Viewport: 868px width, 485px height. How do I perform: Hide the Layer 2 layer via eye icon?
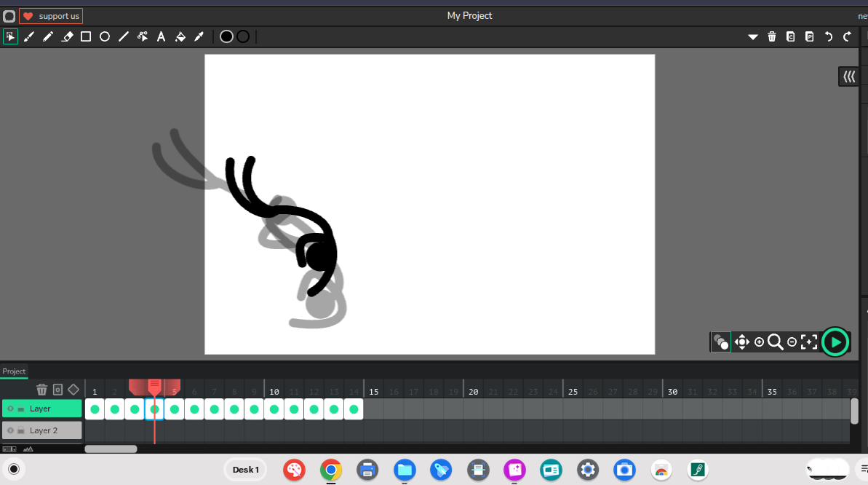tap(10, 430)
